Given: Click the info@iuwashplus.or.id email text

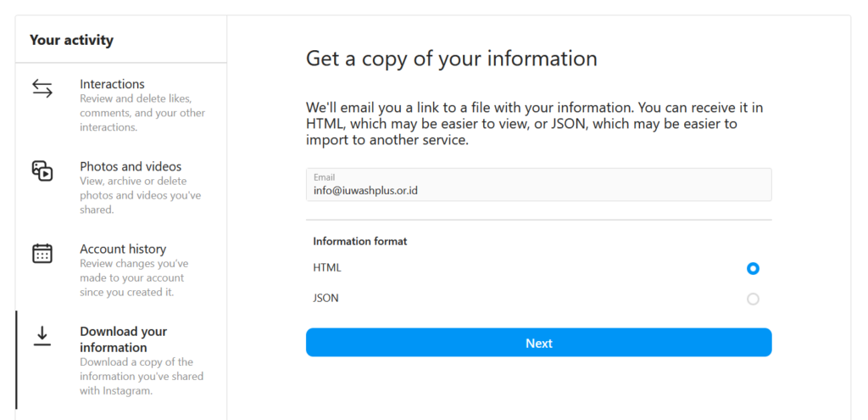Looking at the screenshot, I should [365, 191].
